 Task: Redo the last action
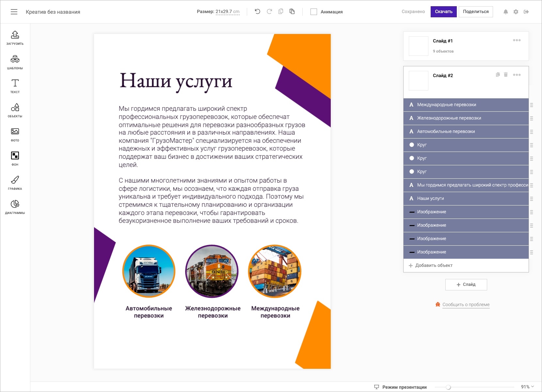[269, 11]
